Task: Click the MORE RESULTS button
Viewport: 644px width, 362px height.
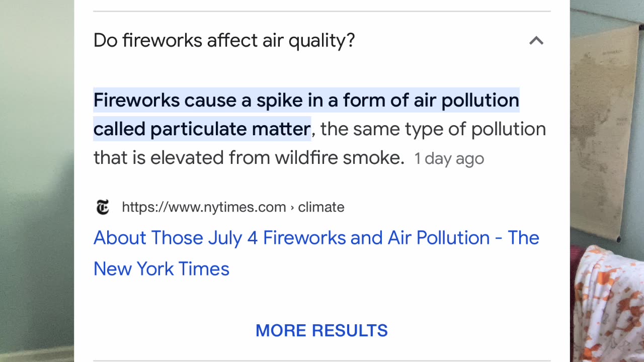Action: coord(321,330)
